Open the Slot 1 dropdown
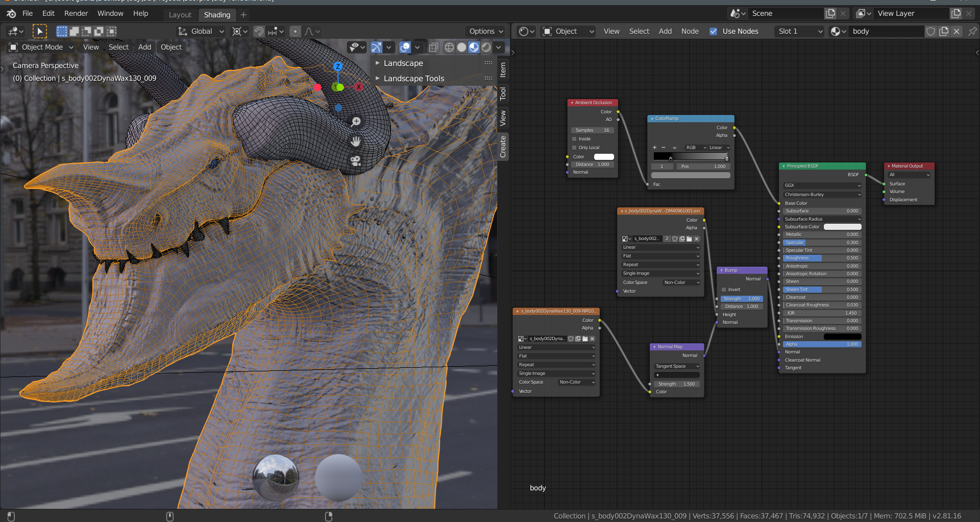Viewport: 980px width, 522px height. coord(799,31)
